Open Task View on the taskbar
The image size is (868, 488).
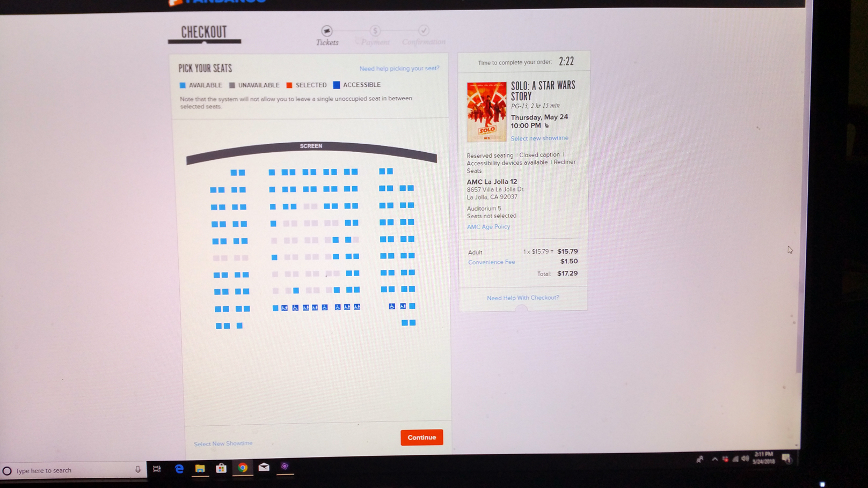(157, 469)
